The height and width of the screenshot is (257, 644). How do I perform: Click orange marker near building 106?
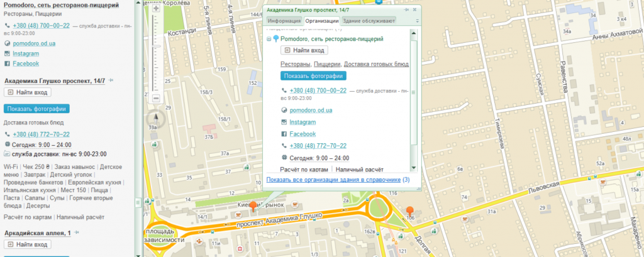tap(410, 212)
